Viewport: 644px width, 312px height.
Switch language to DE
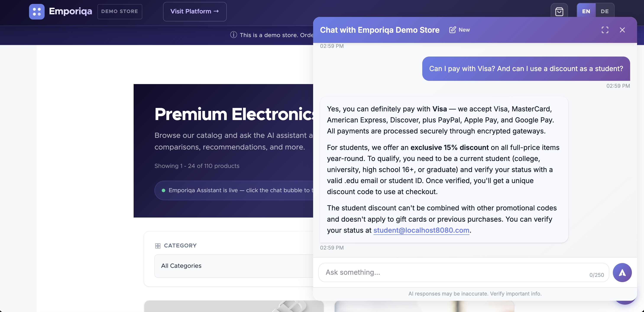(605, 11)
